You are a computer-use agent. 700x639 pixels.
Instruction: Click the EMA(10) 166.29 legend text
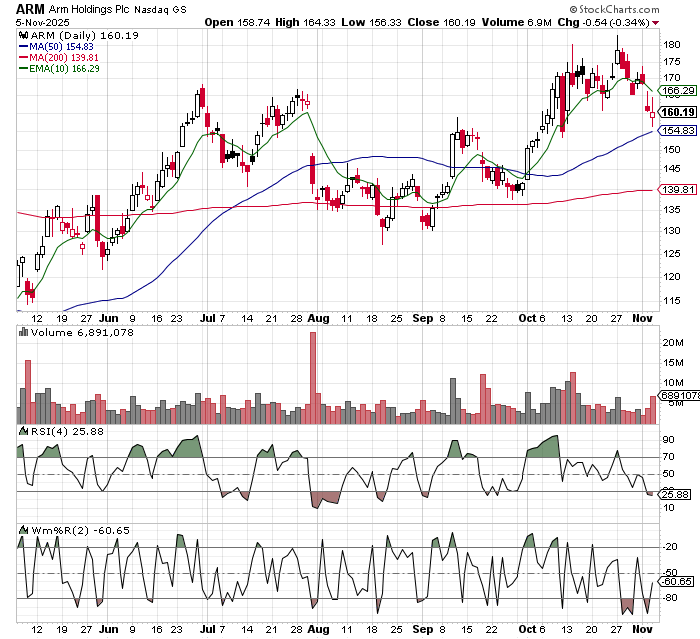64,69
